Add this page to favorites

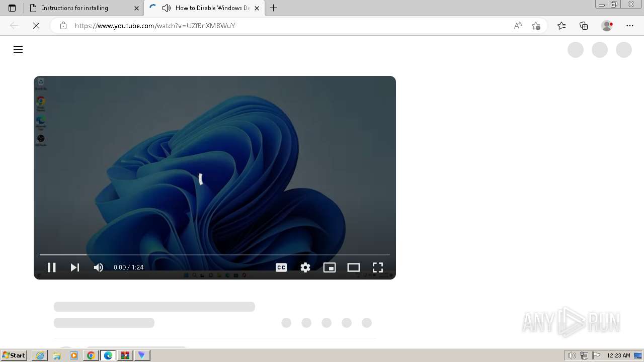[x=536, y=26]
